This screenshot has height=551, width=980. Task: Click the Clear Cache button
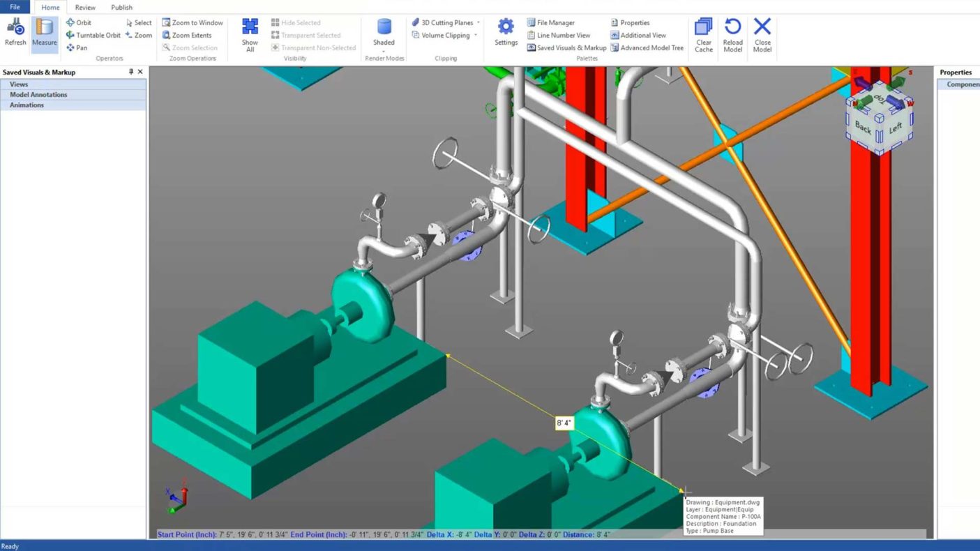pyautogui.click(x=704, y=35)
